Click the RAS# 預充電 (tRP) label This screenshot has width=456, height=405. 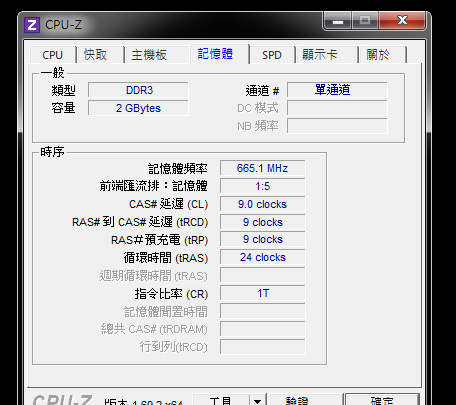159,240
